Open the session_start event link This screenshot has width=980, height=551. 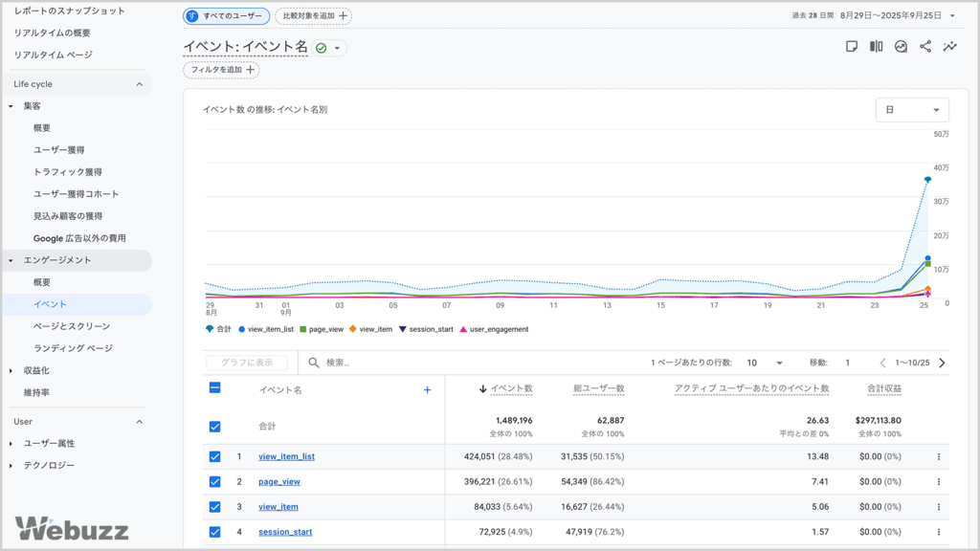(x=285, y=532)
